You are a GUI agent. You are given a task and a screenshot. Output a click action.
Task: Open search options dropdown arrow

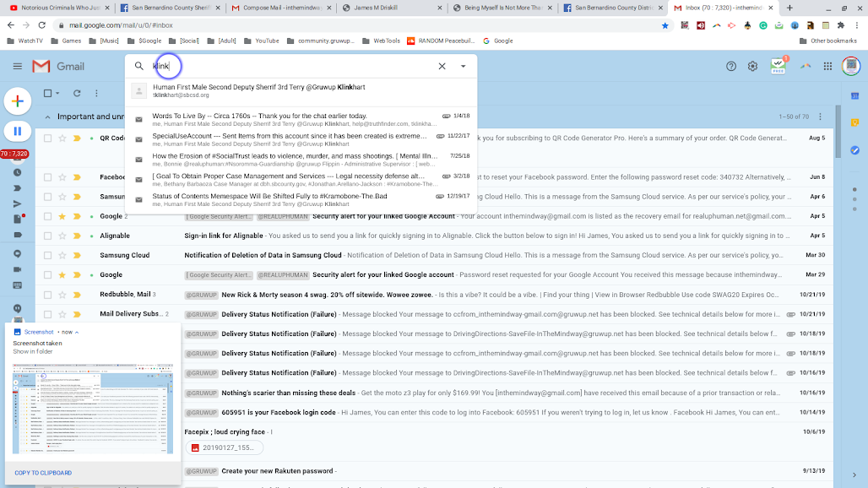(x=464, y=67)
